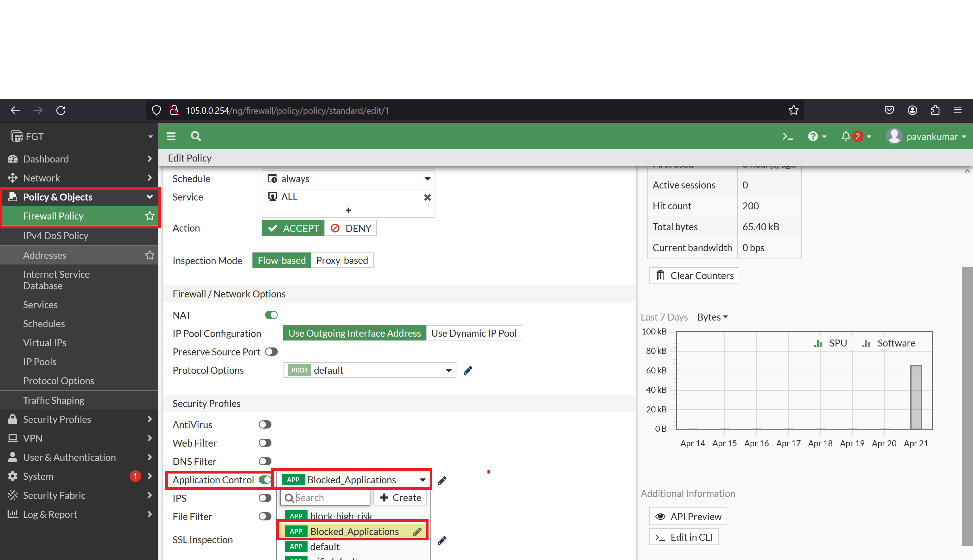Viewport: 973px width, 560px height.
Task: Open Internet Service Database page
Action: (x=56, y=280)
